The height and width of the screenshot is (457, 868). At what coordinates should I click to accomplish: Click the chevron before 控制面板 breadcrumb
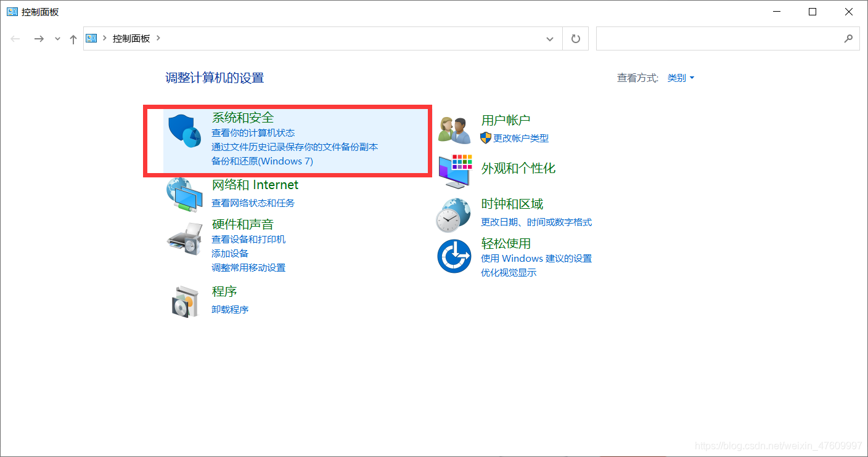click(105, 38)
